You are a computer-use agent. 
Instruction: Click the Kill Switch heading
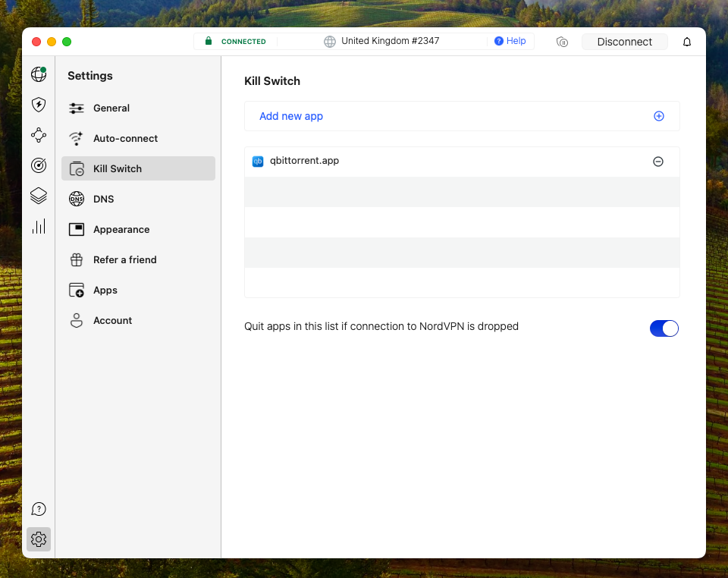coord(272,80)
